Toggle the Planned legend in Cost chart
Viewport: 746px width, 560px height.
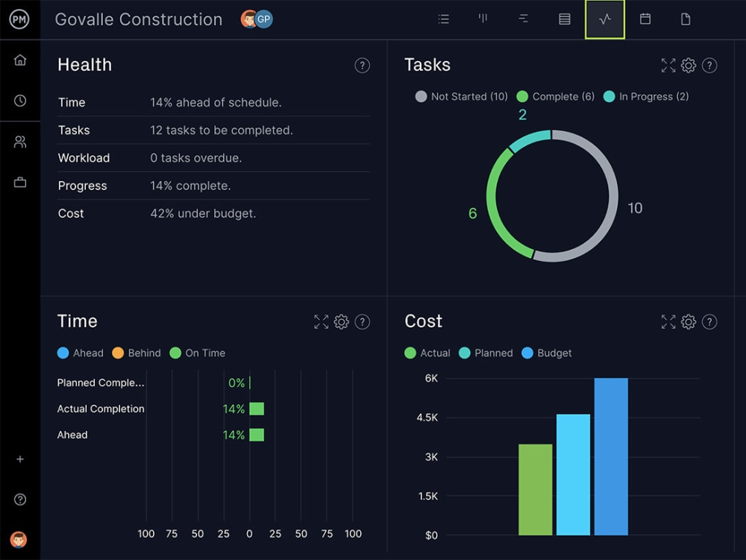click(486, 353)
